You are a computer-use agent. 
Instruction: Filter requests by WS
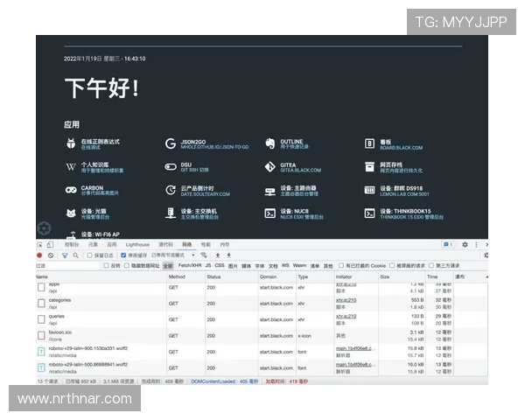(285, 266)
